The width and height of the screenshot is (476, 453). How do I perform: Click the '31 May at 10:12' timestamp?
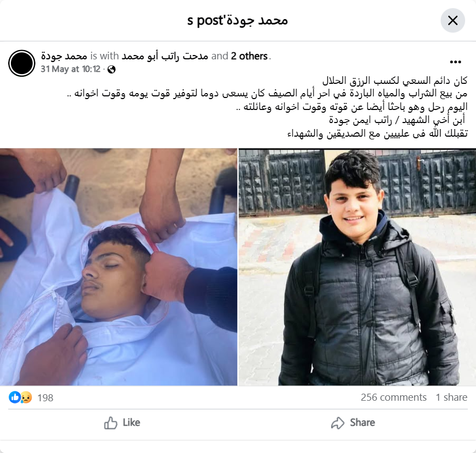click(70, 69)
